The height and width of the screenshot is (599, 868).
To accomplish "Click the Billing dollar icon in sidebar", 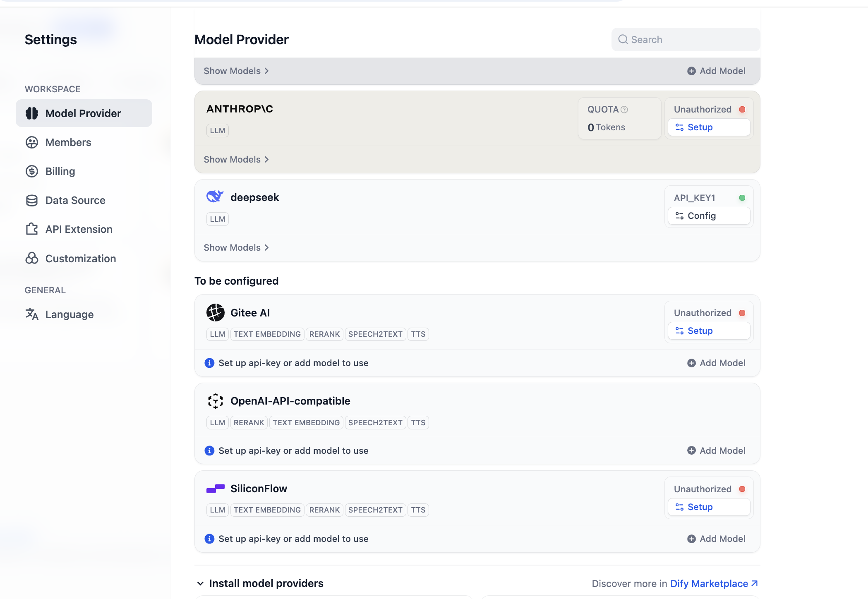I will pos(32,171).
